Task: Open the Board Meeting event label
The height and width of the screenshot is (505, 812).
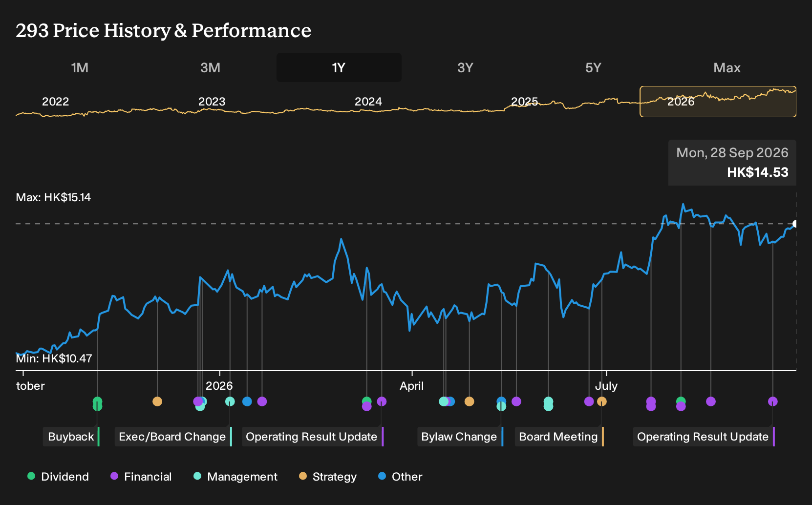Action: click(x=559, y=437)
